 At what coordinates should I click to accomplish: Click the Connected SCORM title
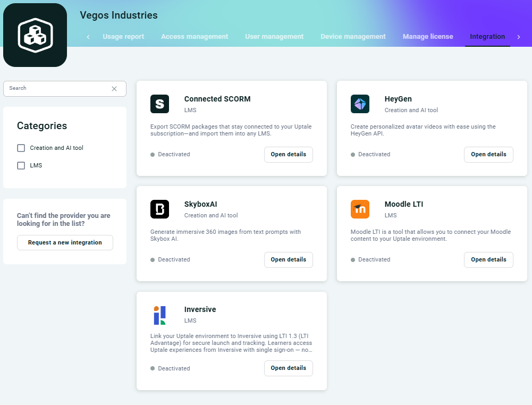(x=217, y=99)
